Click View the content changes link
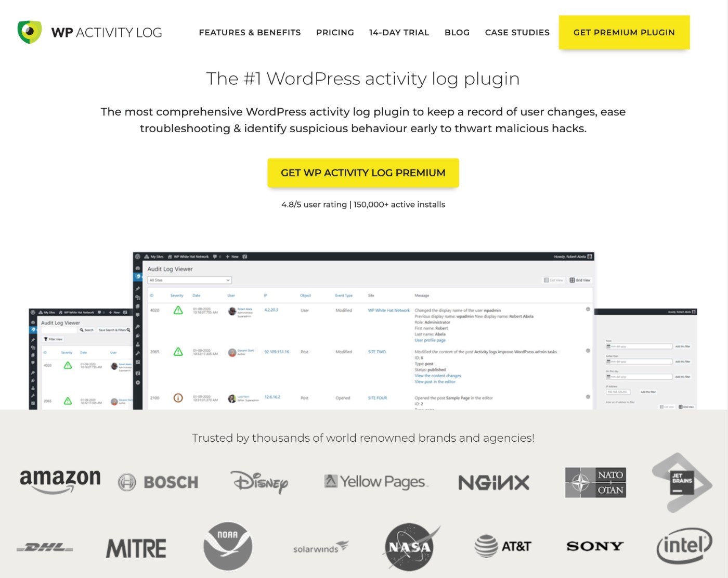This screenshot has height=578, width=728. coord(438,376)
